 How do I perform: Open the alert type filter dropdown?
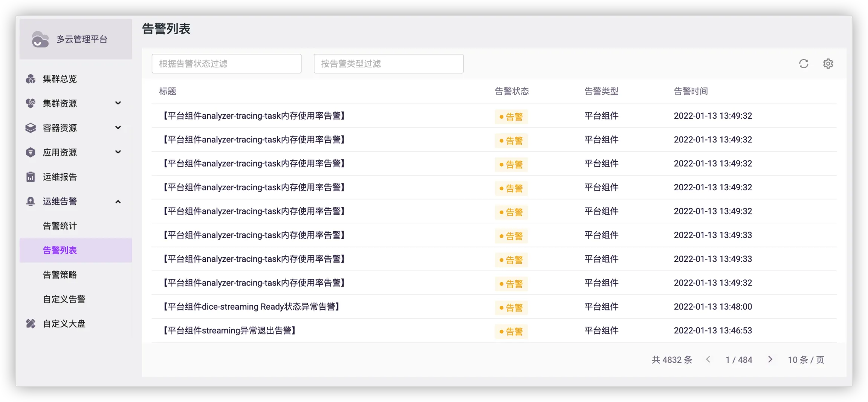click(x=388, y=64)
